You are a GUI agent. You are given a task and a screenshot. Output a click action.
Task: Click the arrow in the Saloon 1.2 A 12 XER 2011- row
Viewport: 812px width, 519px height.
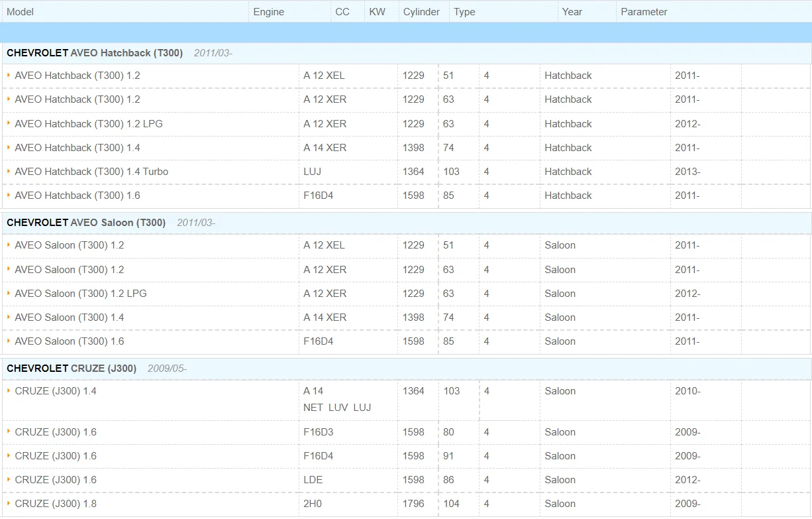click(x=9, y=269)
